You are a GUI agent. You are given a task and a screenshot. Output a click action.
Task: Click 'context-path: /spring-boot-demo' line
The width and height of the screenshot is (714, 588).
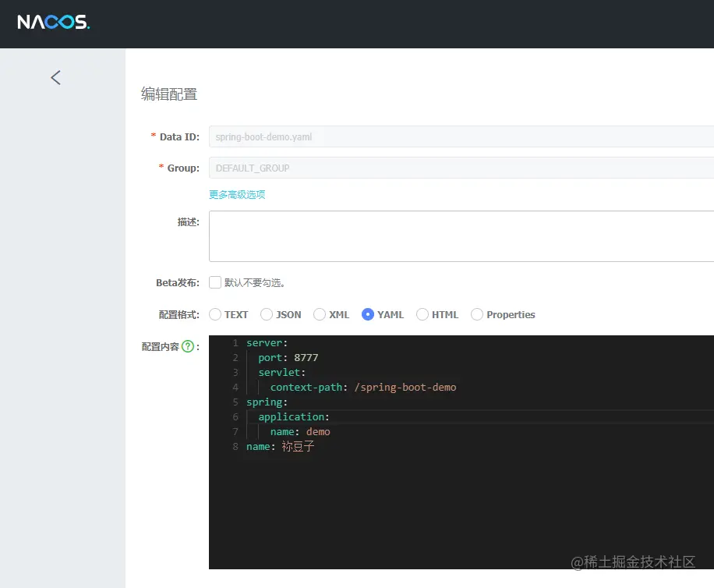363,388
